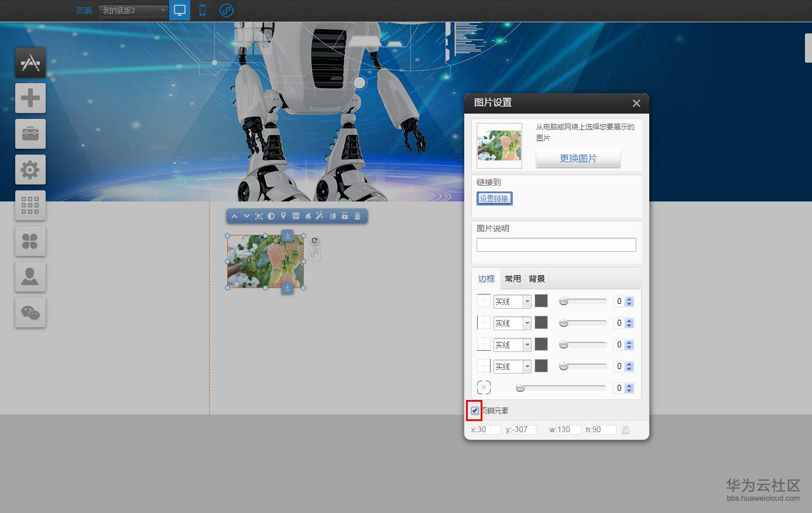Click the top border width slider

pos(583,301)
